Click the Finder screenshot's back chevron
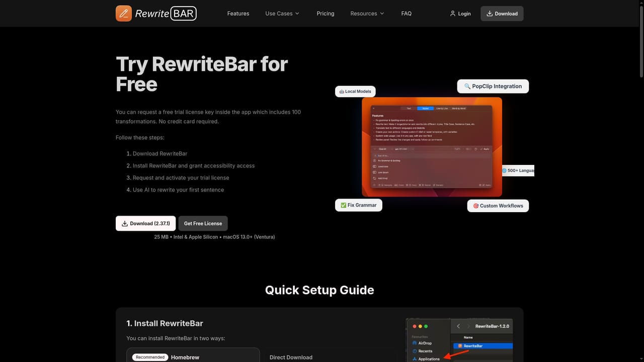The width and height of the screenshot is (644, 362). [458, 326]
